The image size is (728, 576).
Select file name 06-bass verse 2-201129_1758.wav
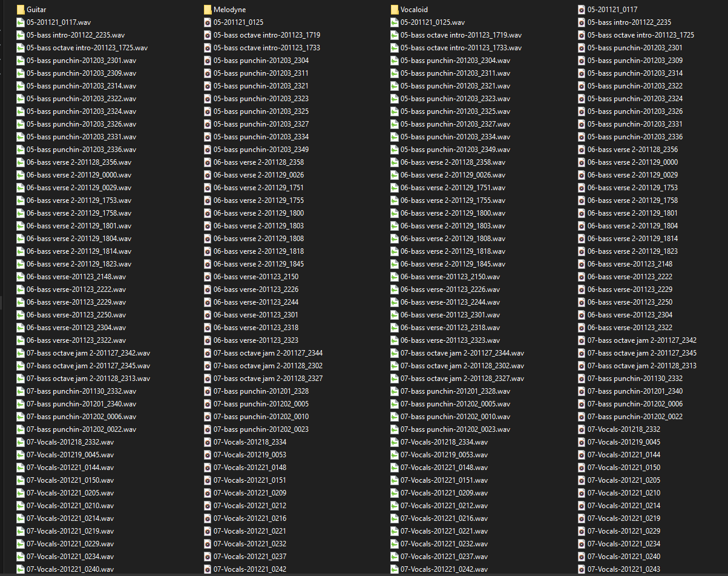[79, 213]
